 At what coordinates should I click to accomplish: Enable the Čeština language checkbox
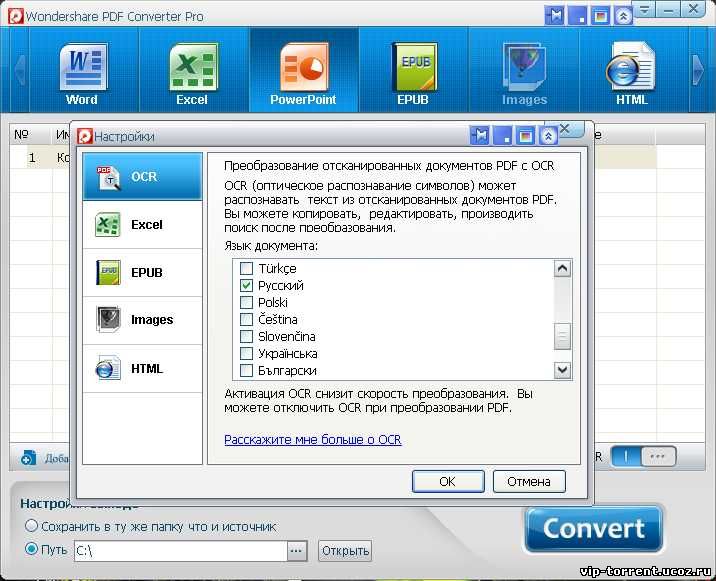pos(246,319)
